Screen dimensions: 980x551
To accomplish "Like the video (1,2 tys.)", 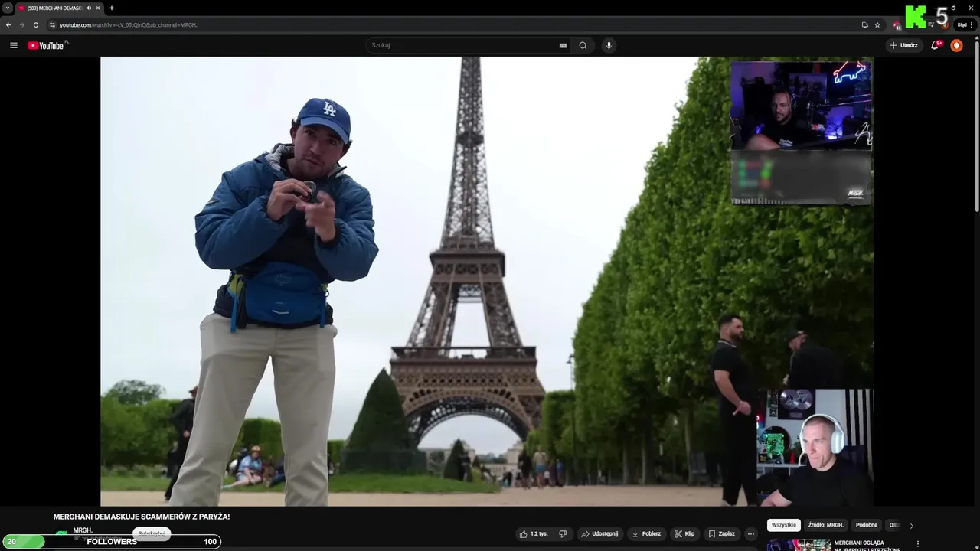I will [533, 533].
